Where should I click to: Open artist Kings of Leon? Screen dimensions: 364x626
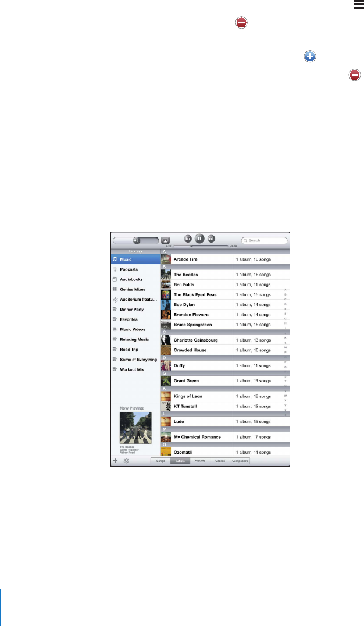coord(225,396)
